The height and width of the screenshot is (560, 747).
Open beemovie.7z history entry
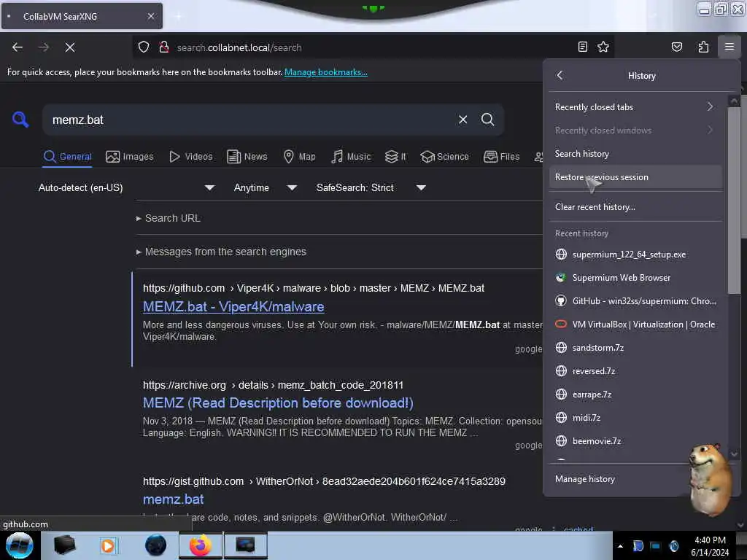pos(635,441)
